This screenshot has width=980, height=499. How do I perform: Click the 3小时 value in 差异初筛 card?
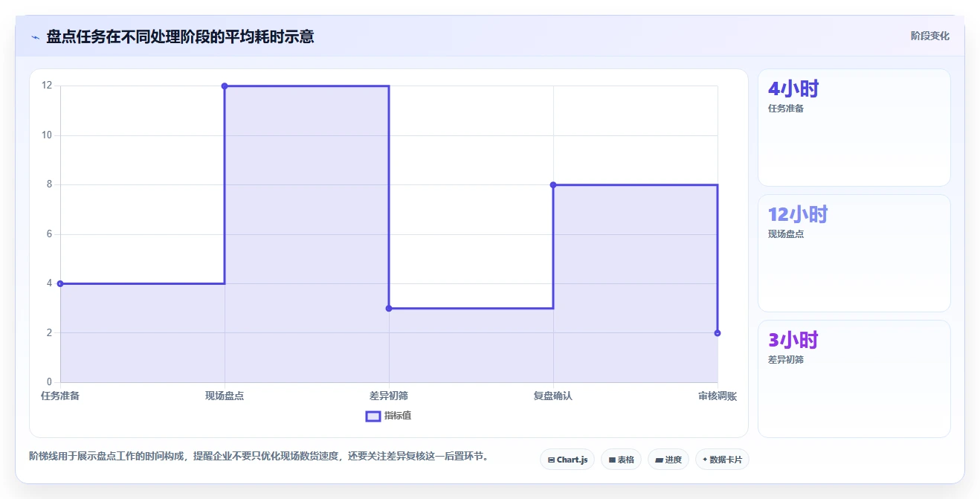(793, 341)
